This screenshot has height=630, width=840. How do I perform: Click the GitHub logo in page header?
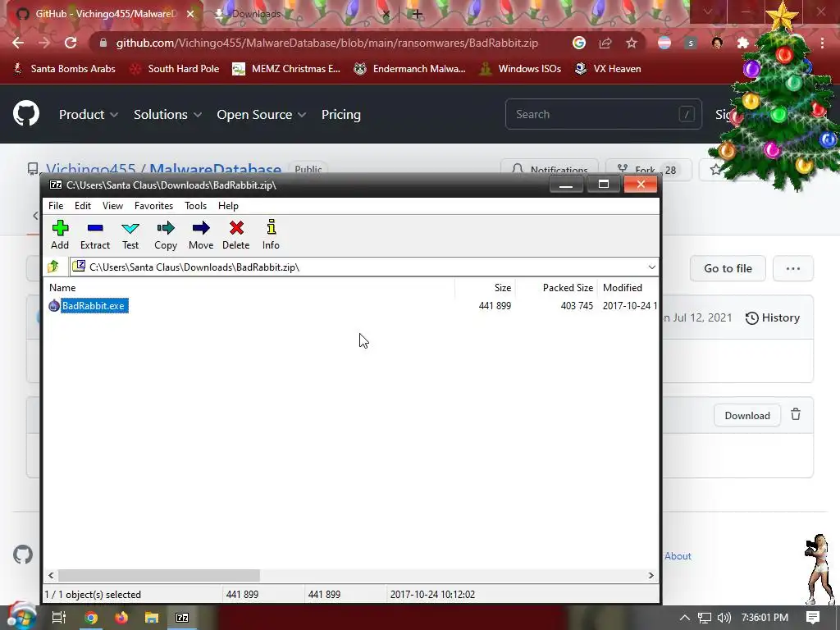click(x=26, y=113)
